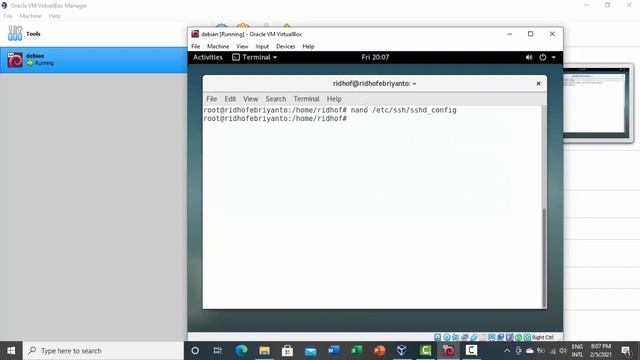Open the terminal View menu
Screen dimensions: 640x360
tap(251, 99)
